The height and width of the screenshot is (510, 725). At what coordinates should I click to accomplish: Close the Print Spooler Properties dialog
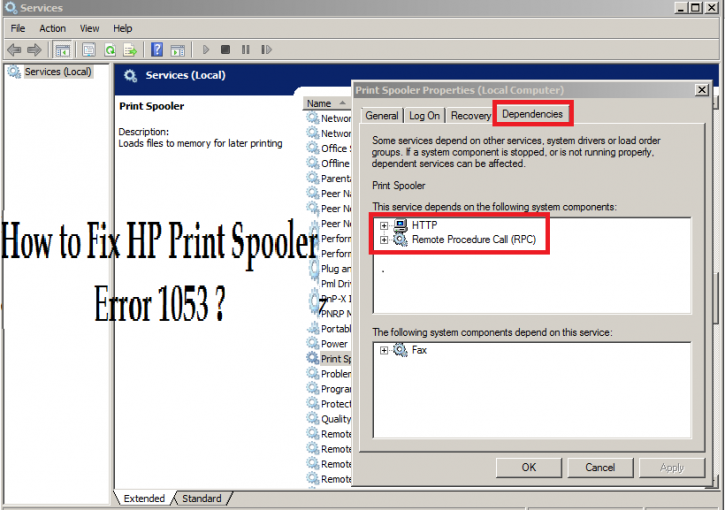[x=701, y=90]
